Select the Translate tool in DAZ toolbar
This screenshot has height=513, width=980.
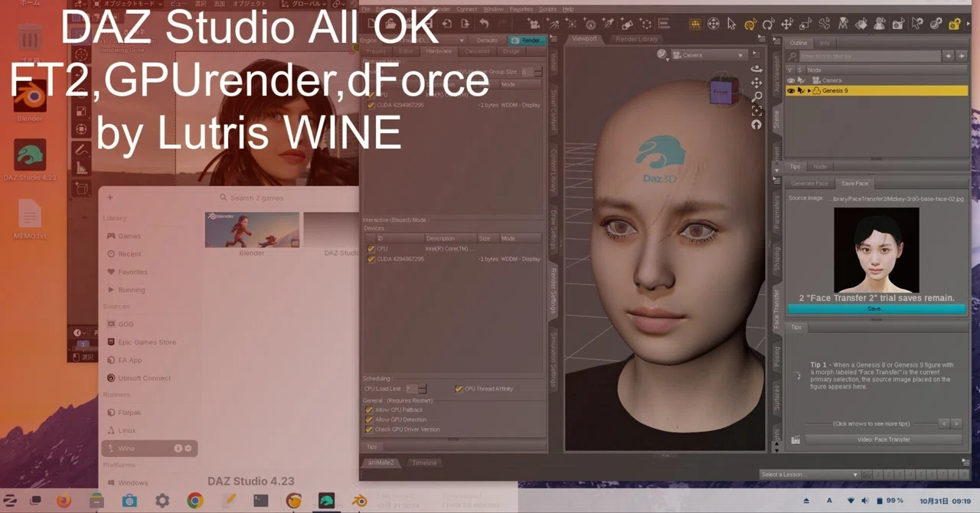pos(787,23)
